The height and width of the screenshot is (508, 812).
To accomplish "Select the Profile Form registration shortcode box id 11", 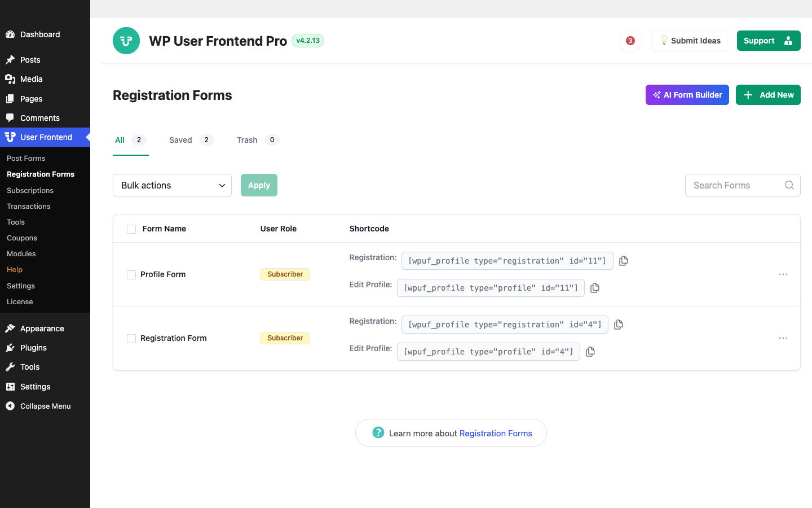I will (507, 261).
